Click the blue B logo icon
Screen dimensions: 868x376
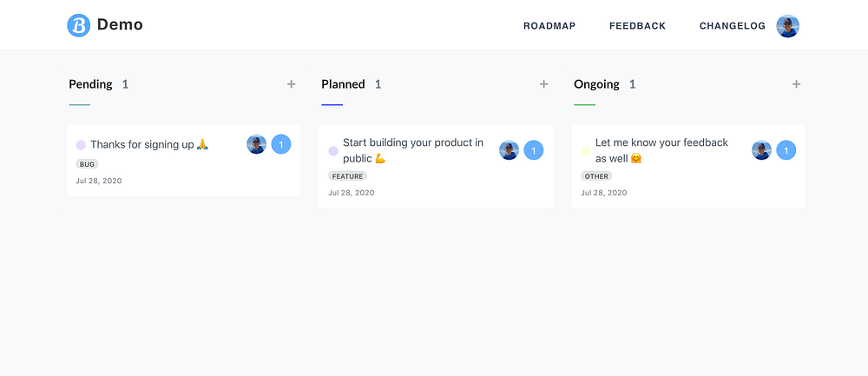pos(78,25)
